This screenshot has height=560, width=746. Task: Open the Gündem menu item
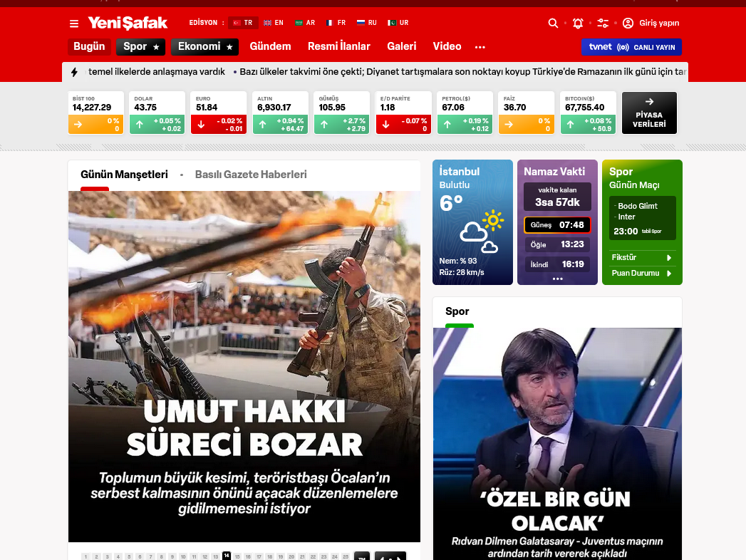pos(270,46)
